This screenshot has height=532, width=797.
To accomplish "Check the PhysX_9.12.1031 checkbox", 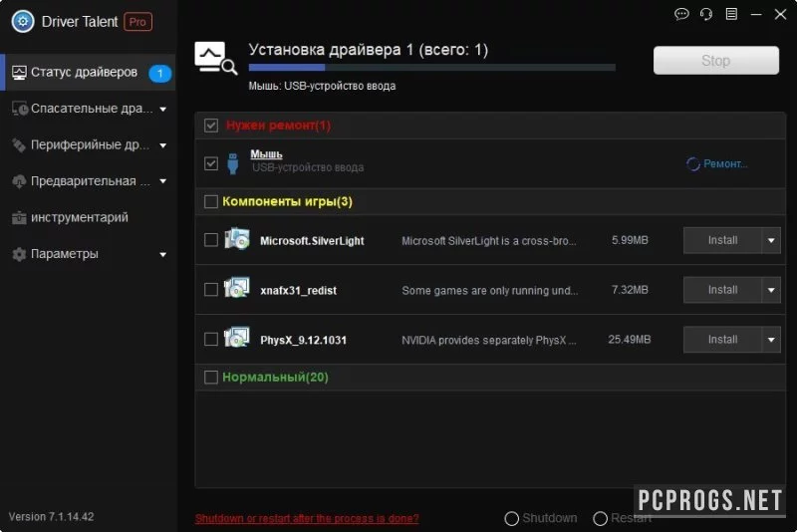I will (x=211, y=339).
